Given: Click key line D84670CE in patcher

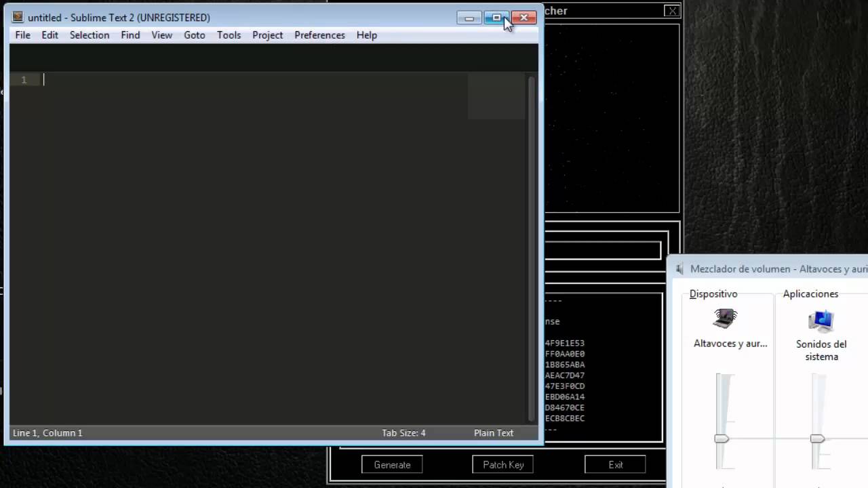Looking at the screenshot, I should point(565,408).
